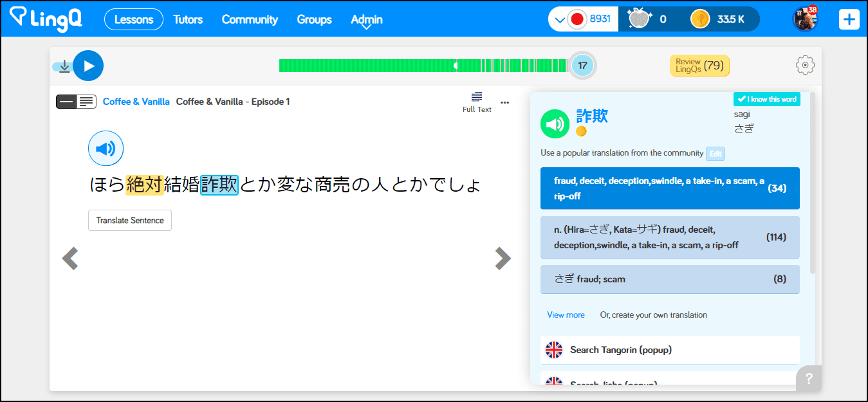868x402 pixels.
Task: Click the help question mark button
Action: coord(809,379)
